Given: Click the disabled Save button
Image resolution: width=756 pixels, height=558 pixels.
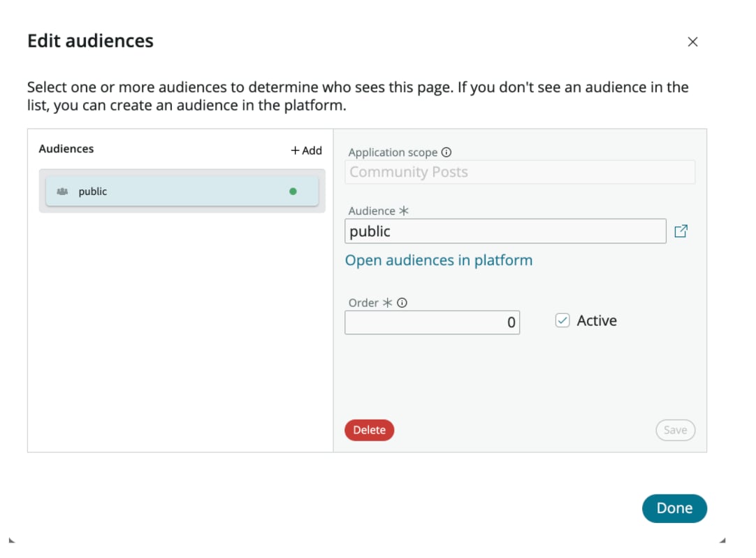Looking at the screenshot, I should coord(675,430).
